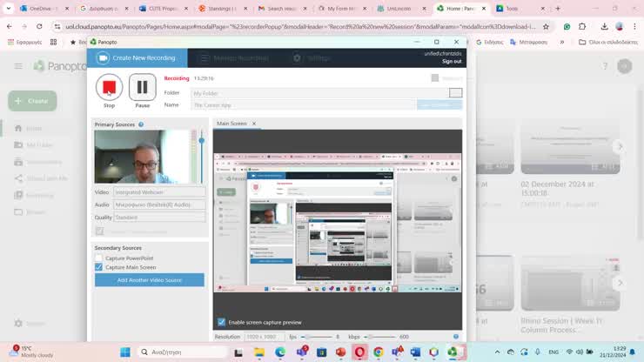Sign out of the Panopto recorder
This screenshot has height=362, width=644.
[452, 61]
